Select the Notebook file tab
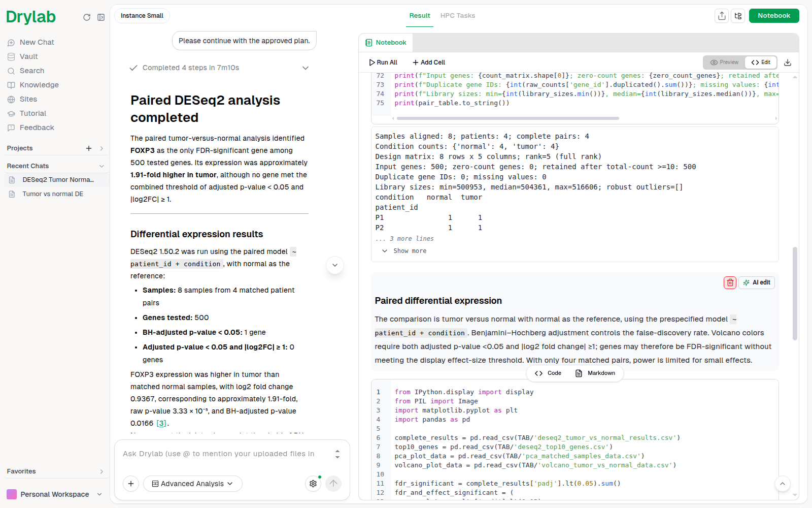Screen dimensions: 812x508 click(386, 43)
